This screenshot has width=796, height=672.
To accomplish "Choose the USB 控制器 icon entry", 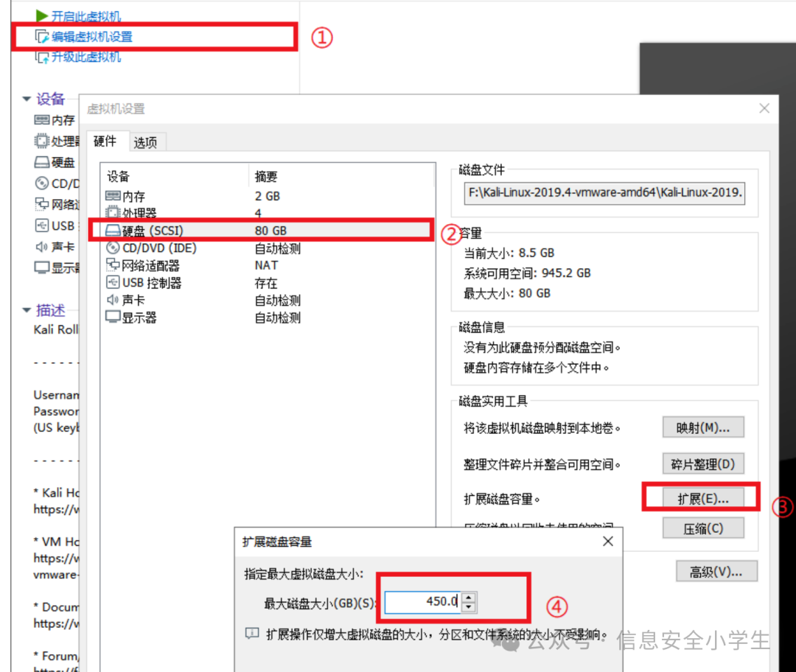I will 114,283.
